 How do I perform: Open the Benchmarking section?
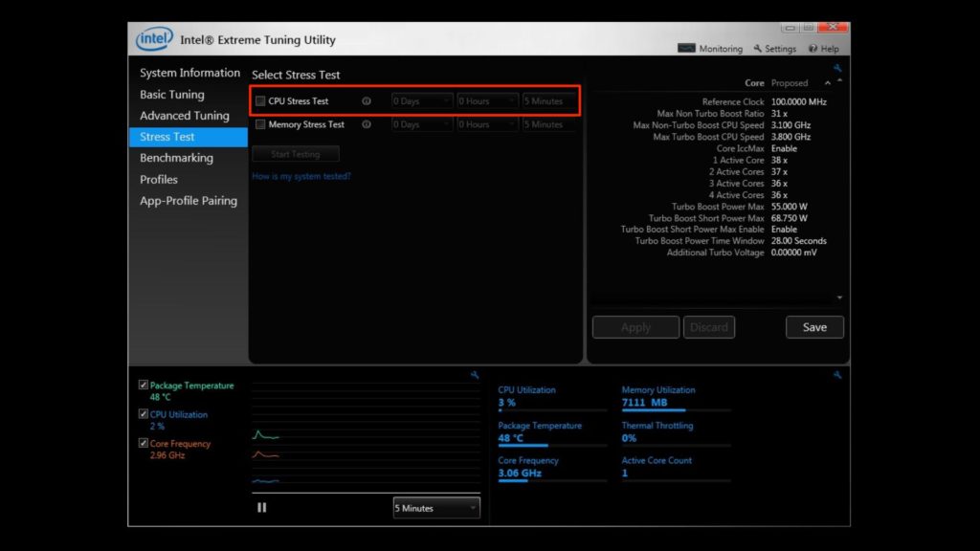click(176, 158)
